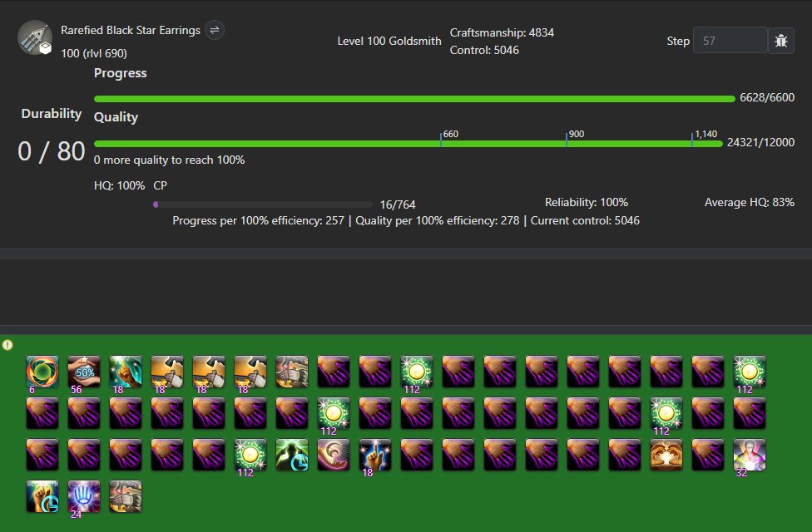Click the final Basic Synthesis icon in the rotation
812x532 pixels.
coord(126,496)
